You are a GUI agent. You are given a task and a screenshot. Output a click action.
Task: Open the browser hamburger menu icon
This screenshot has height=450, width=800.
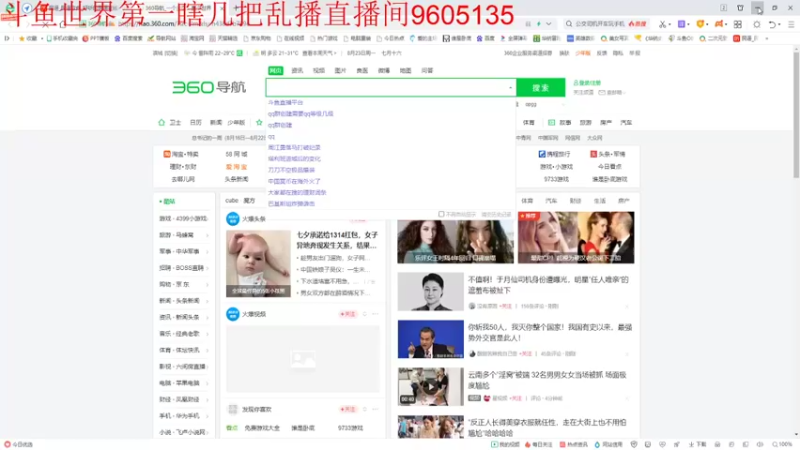tap(791, 24)
